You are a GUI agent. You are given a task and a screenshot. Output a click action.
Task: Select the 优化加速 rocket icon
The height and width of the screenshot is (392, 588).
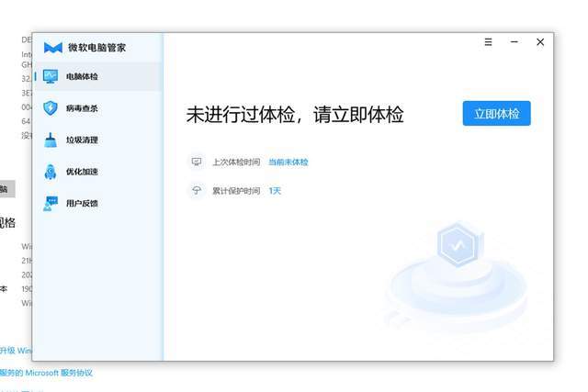[51, 172]
